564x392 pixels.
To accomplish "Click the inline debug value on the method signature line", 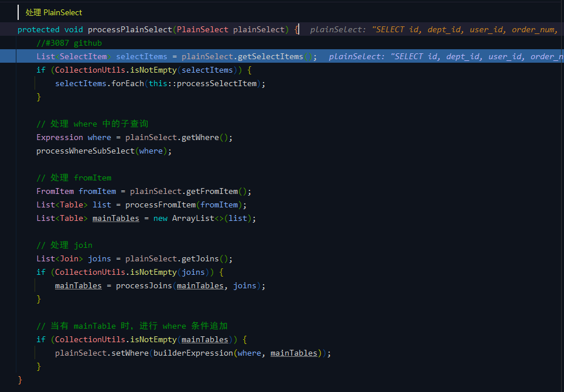I will tap(435, 29).
